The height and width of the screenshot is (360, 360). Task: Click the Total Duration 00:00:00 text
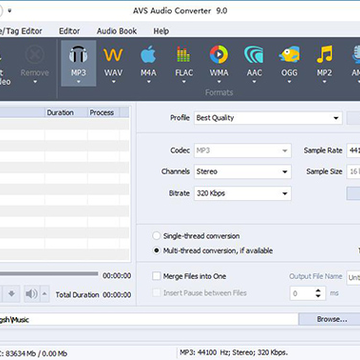[x=93, y=295]
